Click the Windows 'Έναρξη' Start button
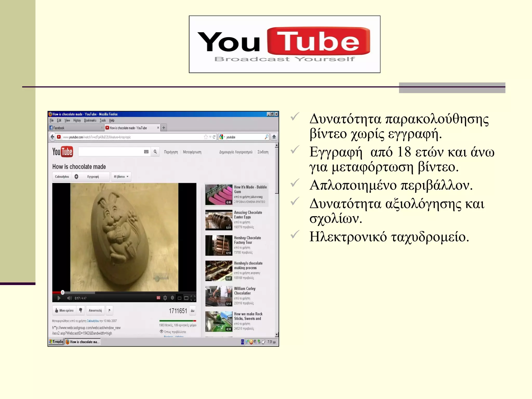The image size is (532, 399). [x=56, y=342]
